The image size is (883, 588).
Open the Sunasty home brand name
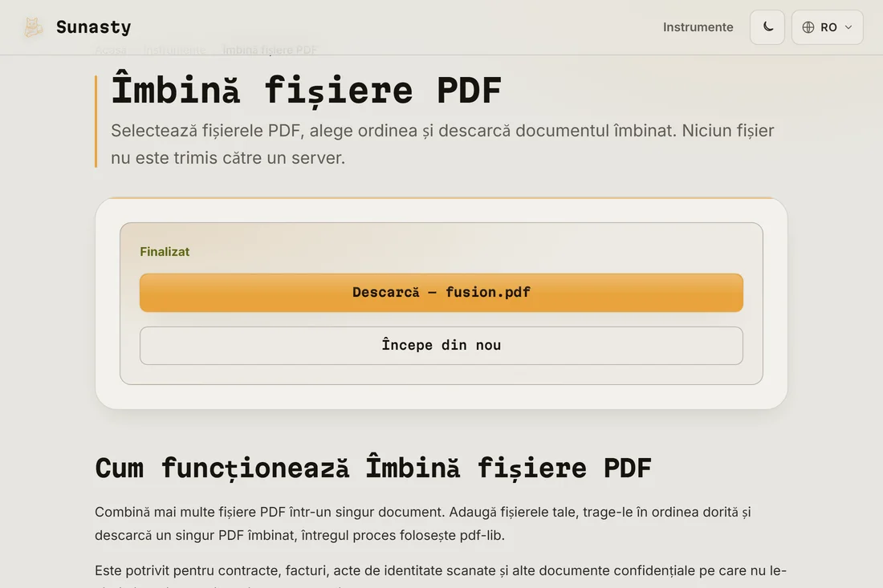93,27
